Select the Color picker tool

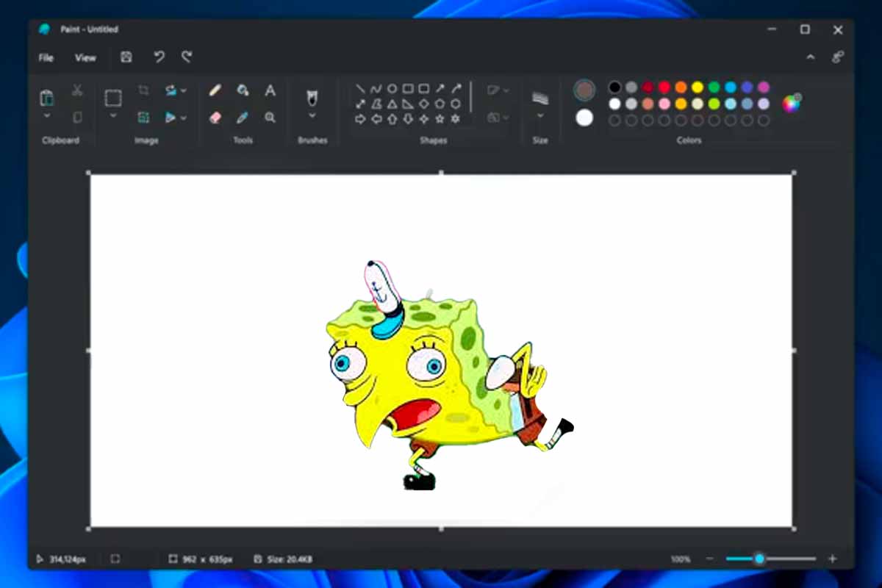pyautogui.click(x=243, y=116)
